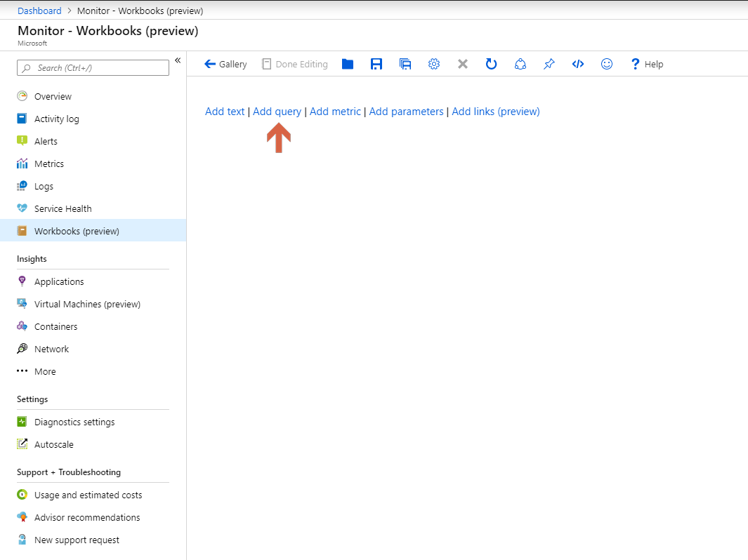Click the Help button label

pos(654,65)
